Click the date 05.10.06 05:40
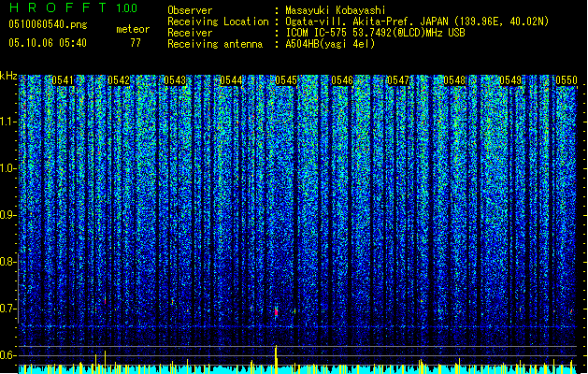This screenshot has width=588, height=374. tap(48, 43)
